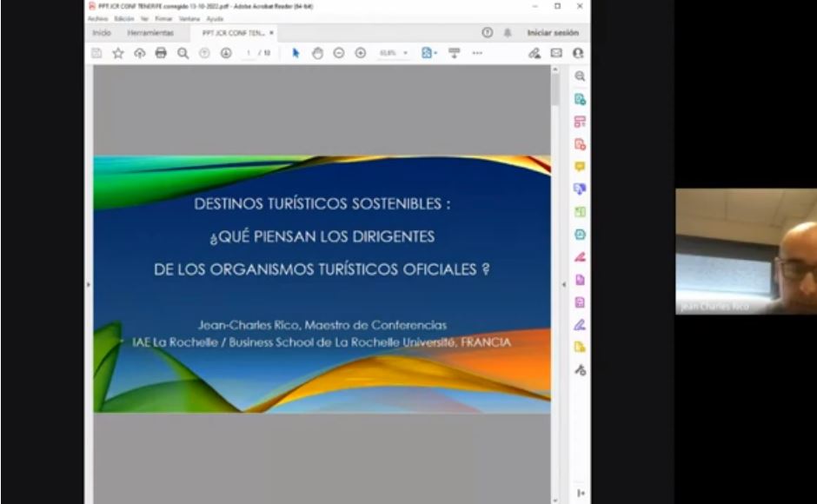Select the hand pan tool
Screen dimensions: 817x504
tap(317, 53)
